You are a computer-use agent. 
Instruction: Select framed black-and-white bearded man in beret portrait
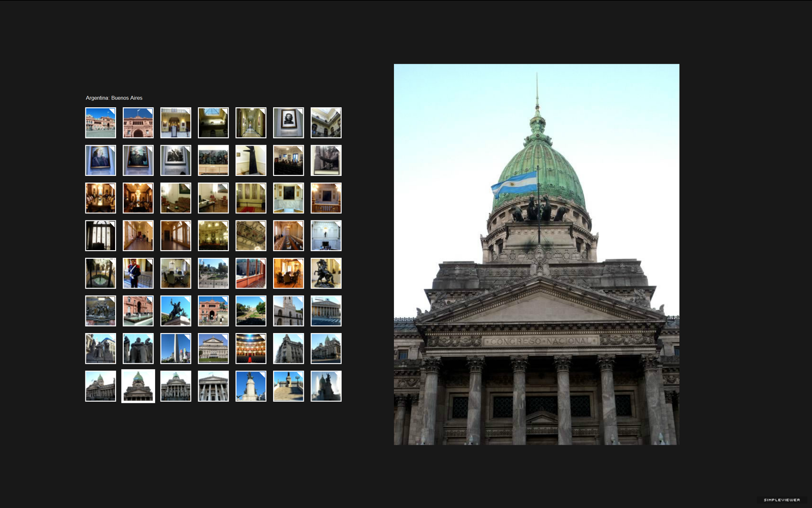click(x=289, y=123)
